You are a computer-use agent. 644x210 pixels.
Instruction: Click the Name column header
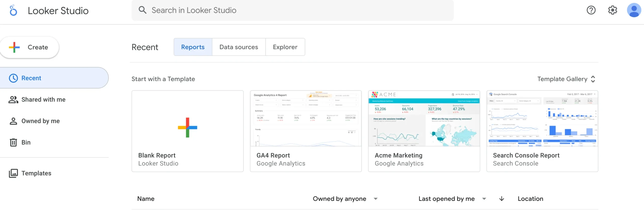coord(146,199)
